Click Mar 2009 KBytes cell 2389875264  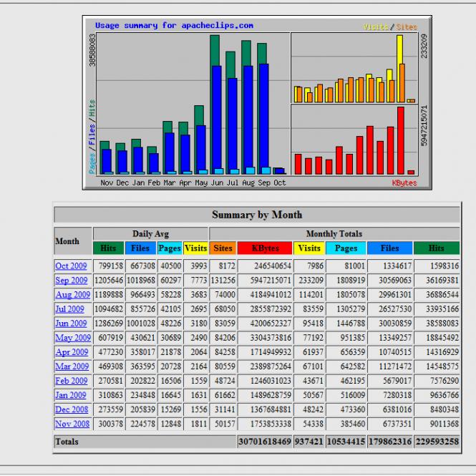tap(265, 366)
